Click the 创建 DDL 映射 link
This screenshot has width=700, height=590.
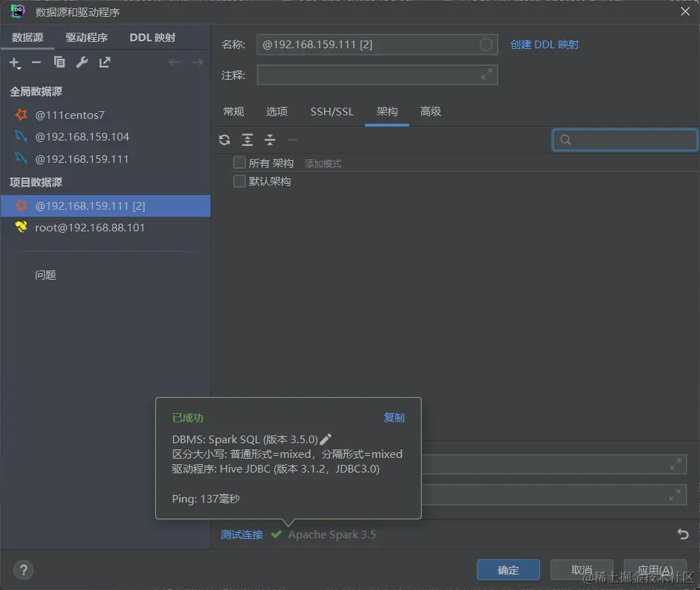pyautogui.click(x=544, y=45)
